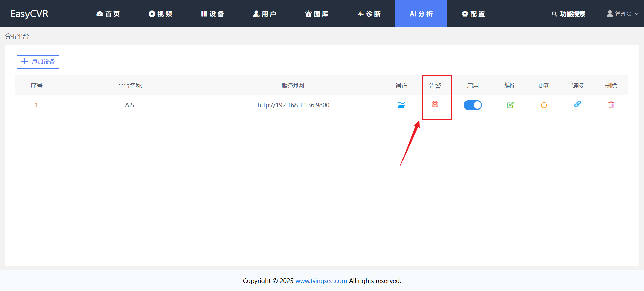The image size is (644, 291).
Task: Switch to the 诊断 diagnostics menu
Action: (369, 14)
